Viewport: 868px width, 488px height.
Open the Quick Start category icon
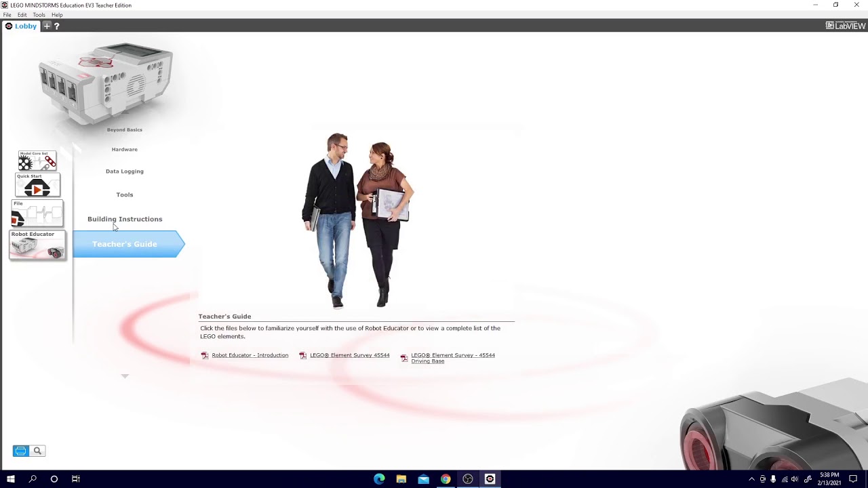point(37,185)
